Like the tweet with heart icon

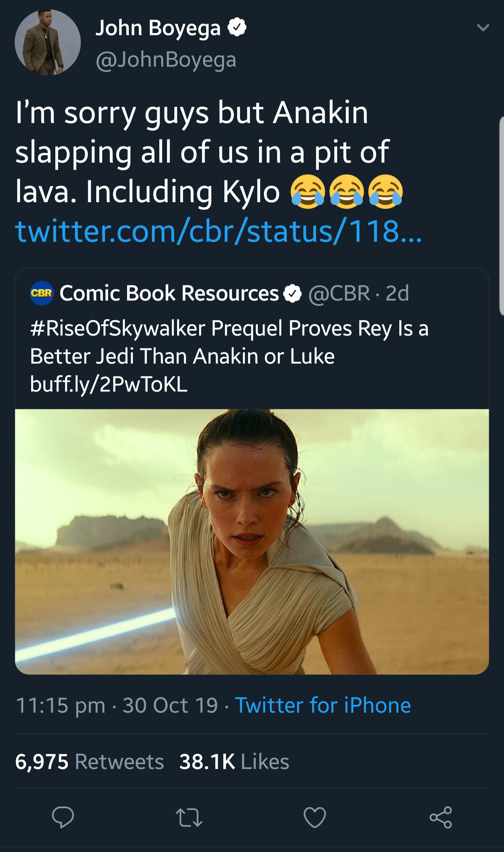(315, 817)
